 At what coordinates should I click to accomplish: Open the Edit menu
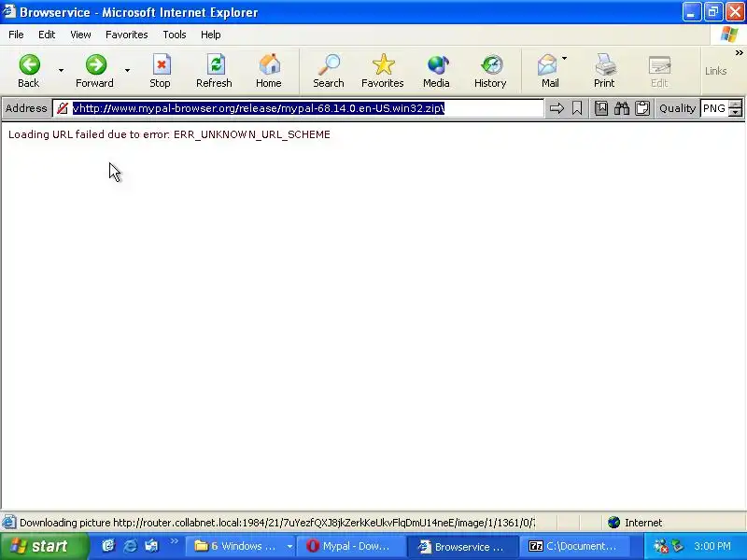coord(47,35)
